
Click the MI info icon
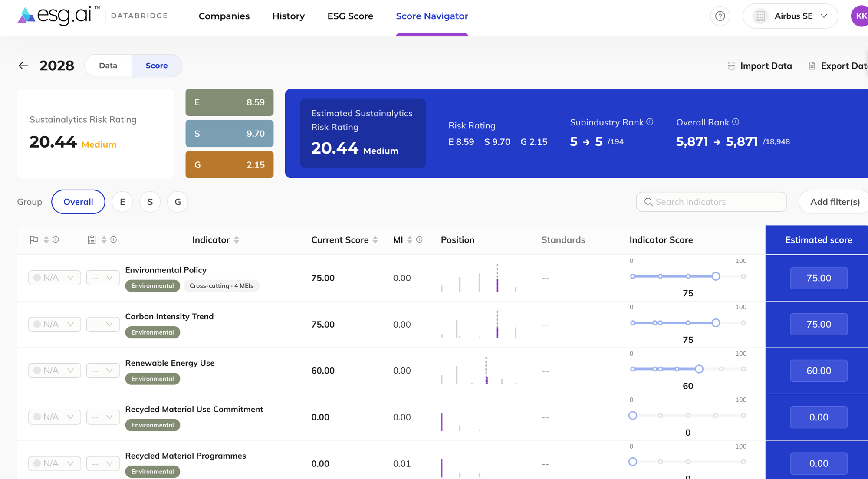419,239
